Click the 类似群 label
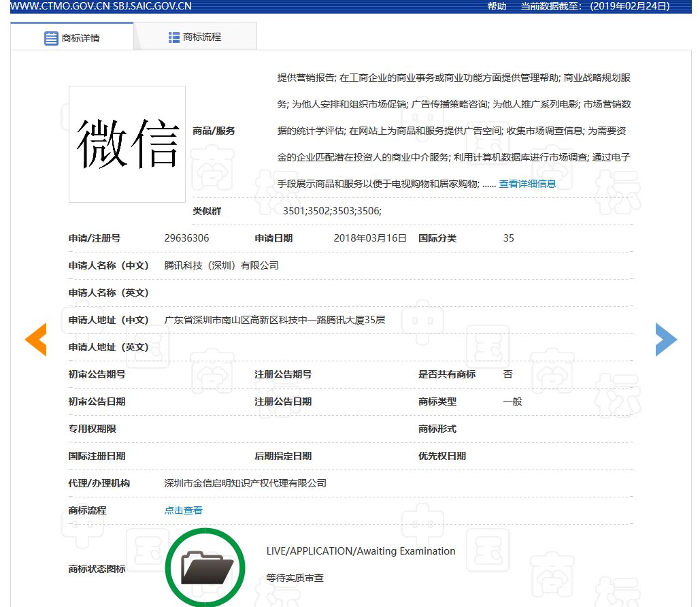700x607 pixels. point(207,211)
